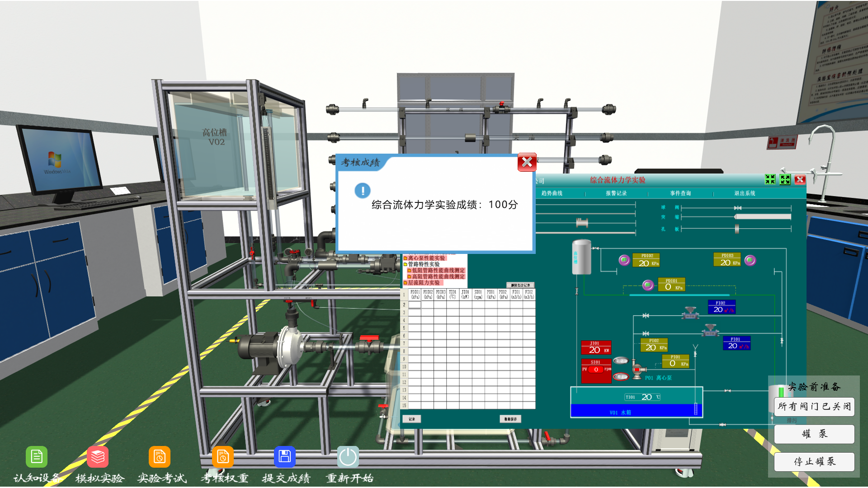The height and width of the screenshot is (488, 868).
Task: Toggle the purple indicator beside PDI03
Action: tap(750, 260)
